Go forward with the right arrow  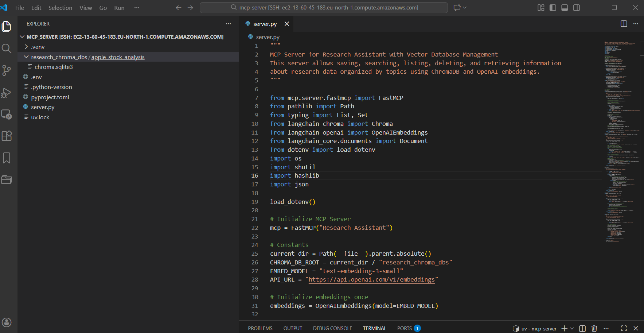click(x=190, y=8)
